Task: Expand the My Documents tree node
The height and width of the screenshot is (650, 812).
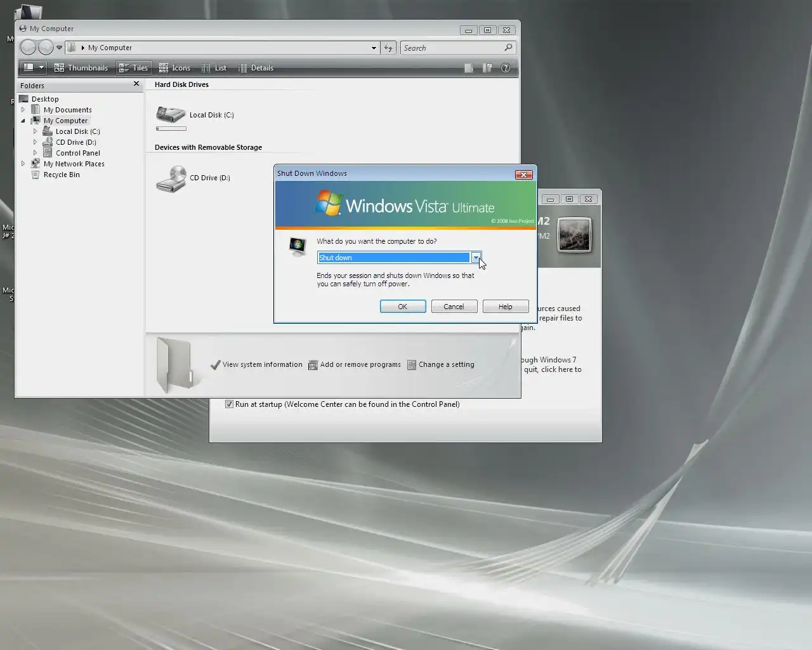Action: click(23, 110)
